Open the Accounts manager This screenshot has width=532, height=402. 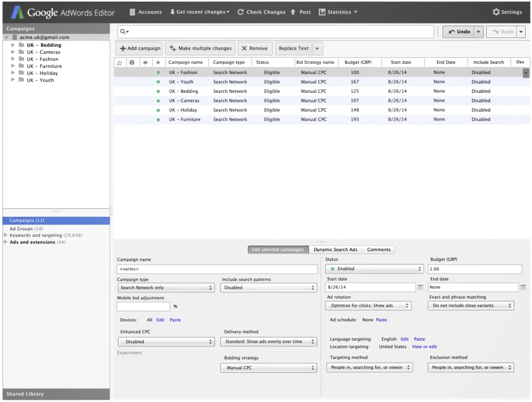click(145, 12)
